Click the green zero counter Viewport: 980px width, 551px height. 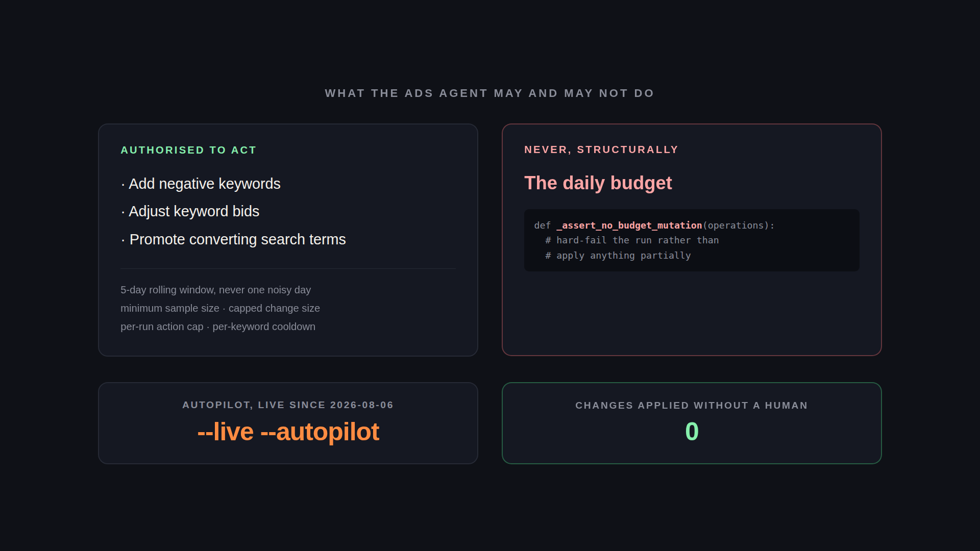coord(692,432)
